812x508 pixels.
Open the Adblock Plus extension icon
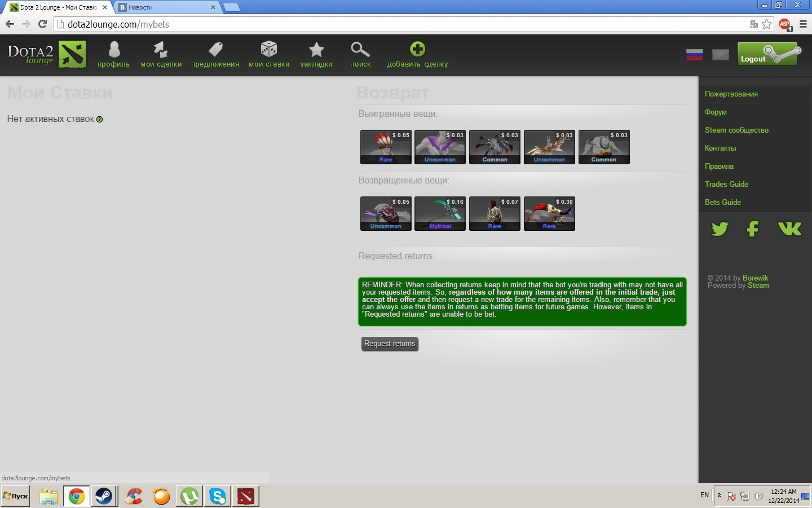pyautogui.click(x=785, y=24)
